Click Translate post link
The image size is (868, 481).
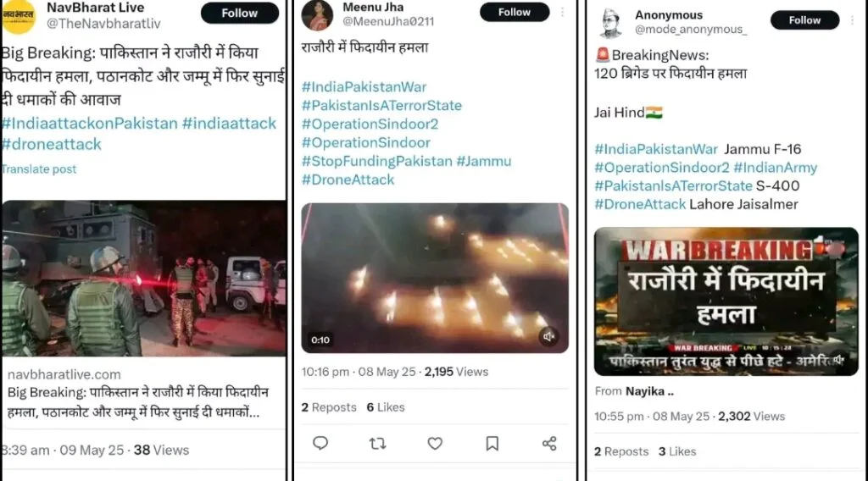coord(39,169)
